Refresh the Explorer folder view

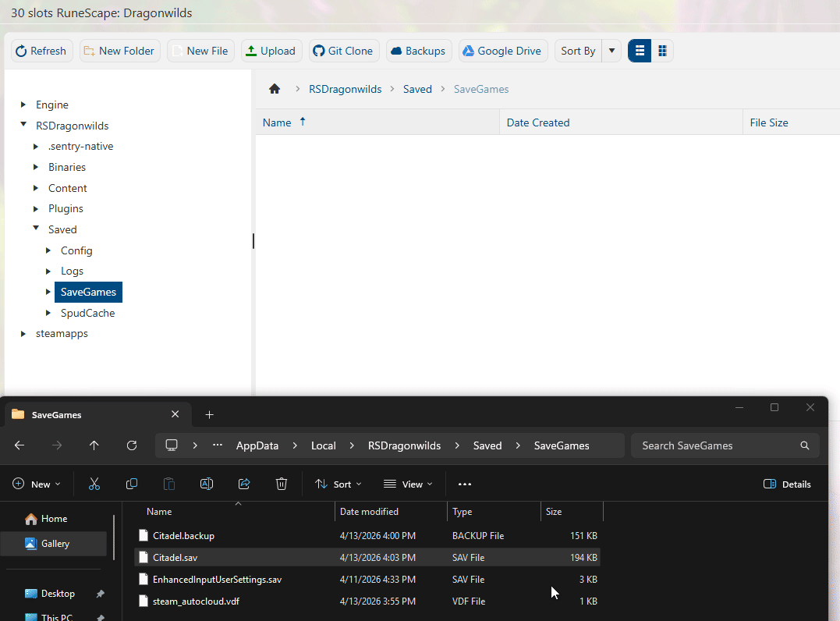132,445
